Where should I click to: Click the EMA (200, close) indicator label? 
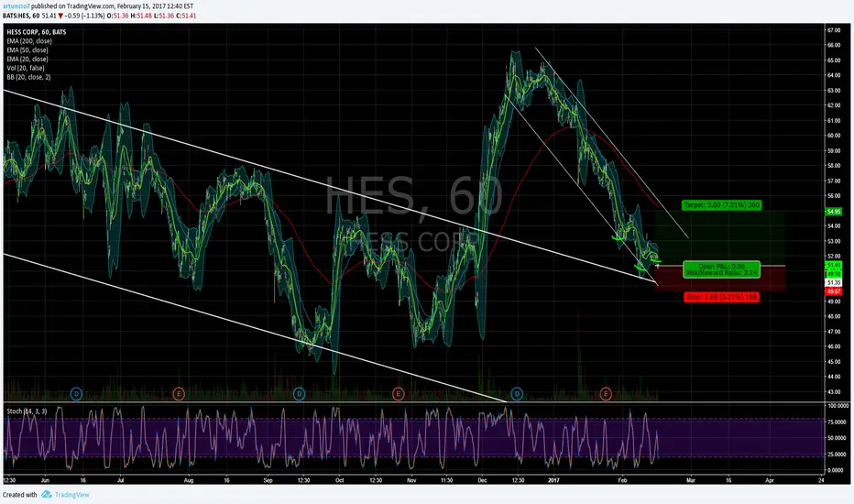29,41
